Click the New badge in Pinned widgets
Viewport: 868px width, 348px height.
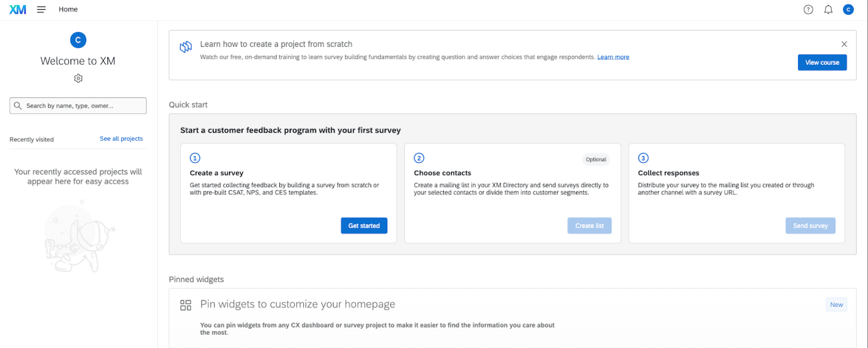[x=836, y=305]
